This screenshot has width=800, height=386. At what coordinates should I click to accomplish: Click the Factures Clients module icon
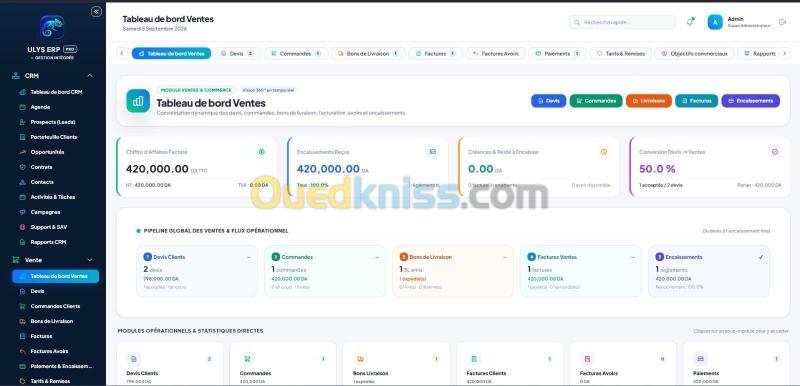click(x=474, y=359)
